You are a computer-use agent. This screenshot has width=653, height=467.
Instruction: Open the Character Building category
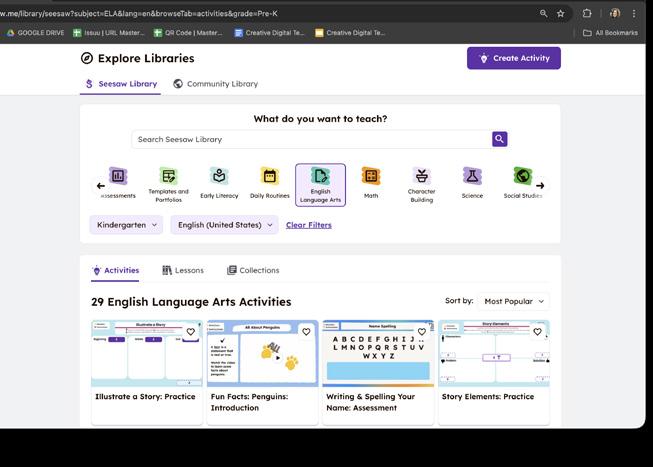coord(421,185)
